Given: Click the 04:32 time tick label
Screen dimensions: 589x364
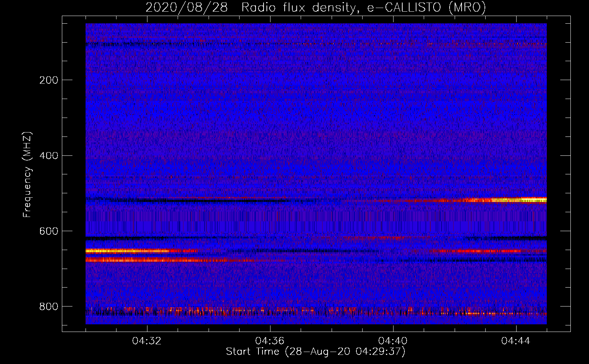Looking at the screenshot, I should coord(147,341).
